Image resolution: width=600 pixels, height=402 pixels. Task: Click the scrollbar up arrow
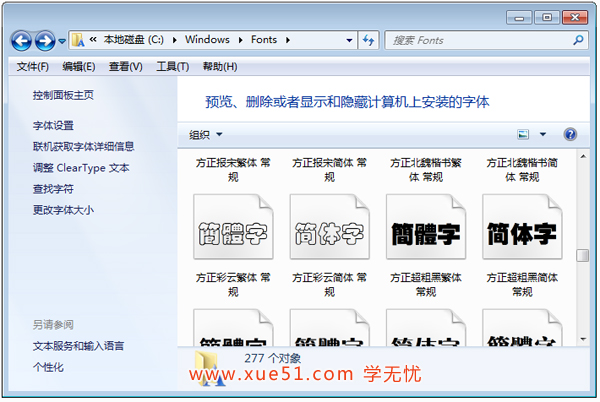pos(583,156)
